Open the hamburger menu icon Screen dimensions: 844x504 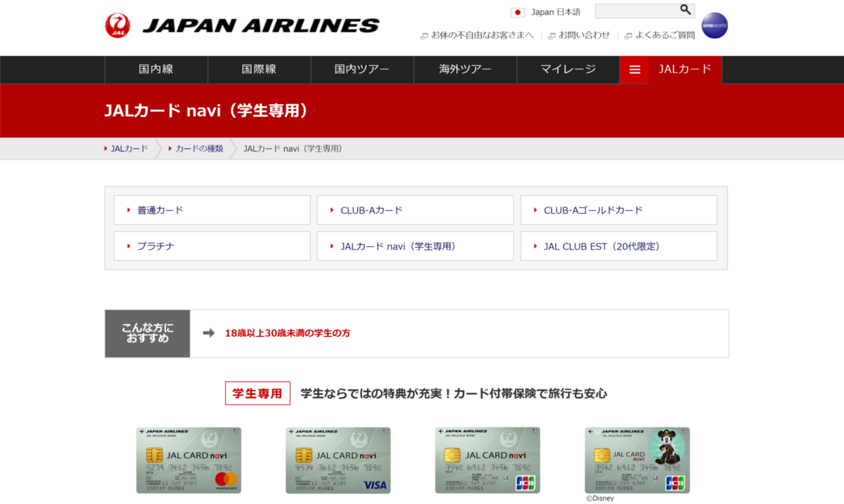pos(634,70)
